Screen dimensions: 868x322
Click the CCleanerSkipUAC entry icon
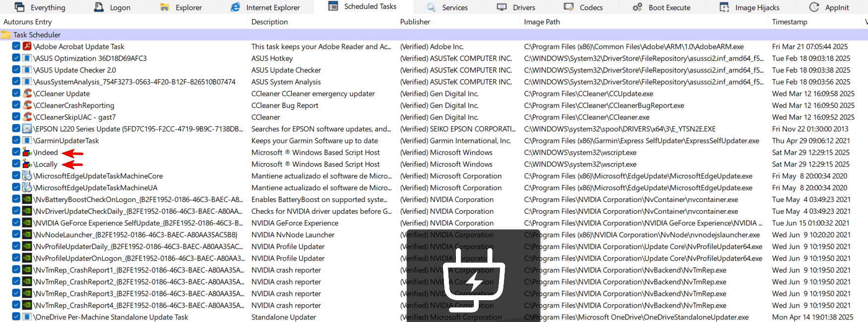[x=27, y=117]
